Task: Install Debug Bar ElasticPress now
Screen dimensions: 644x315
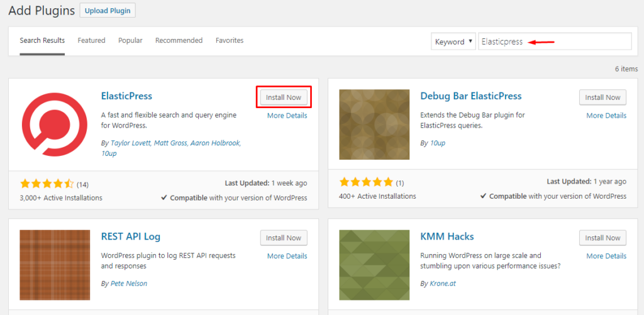Action: (x=602, y=97)
